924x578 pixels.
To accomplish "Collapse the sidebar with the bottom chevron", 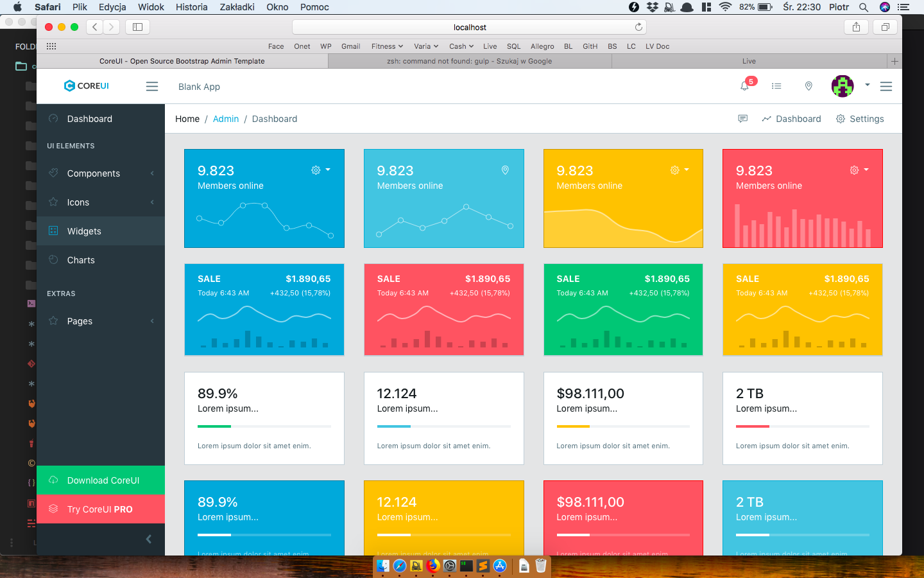I will 149,539.
